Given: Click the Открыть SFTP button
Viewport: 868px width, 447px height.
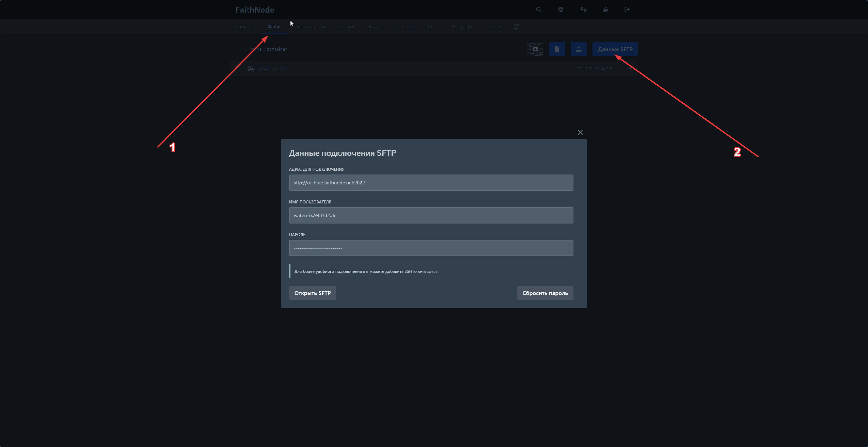Looking at the screenshot, I should pyautogui.click(x=313, y=293).
